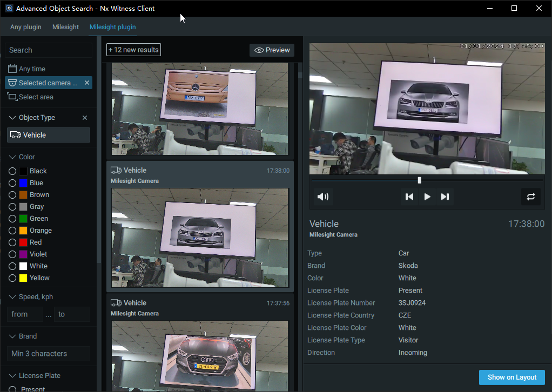Switch to the Any plugin tab
This screenshot has width=552, height=392.
point(26,27)
